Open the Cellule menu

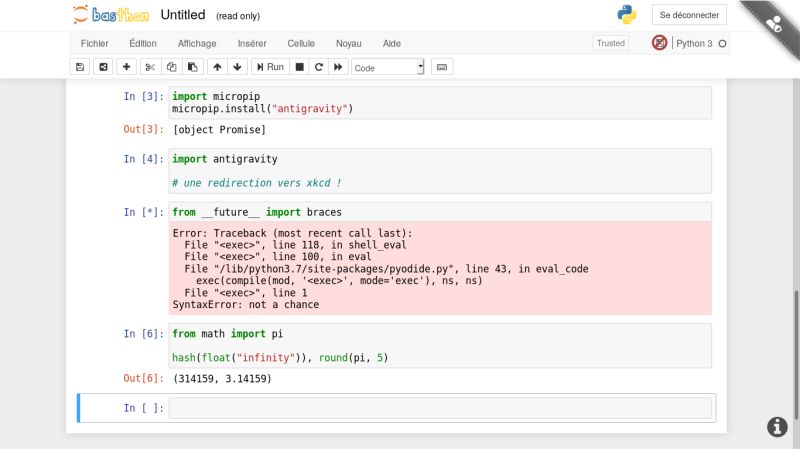pos(301,43)
